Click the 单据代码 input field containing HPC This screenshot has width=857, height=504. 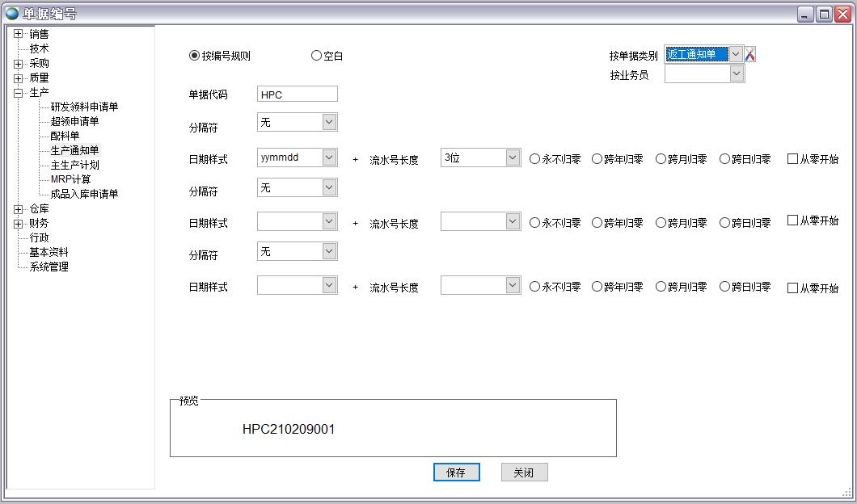tap(296, 93)
